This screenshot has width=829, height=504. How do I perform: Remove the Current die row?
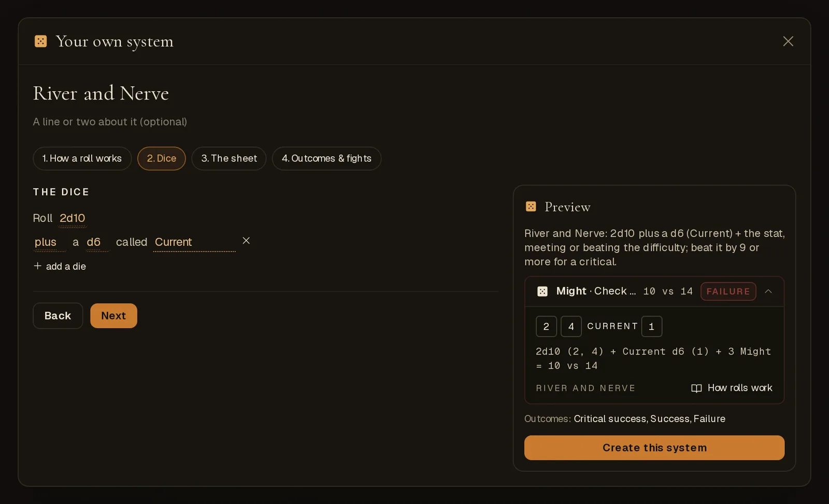[x=246, y=241]
